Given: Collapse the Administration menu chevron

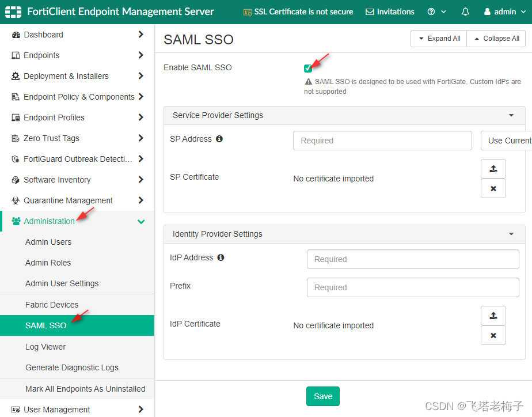Looking at the screenshot, I should 141,222.
